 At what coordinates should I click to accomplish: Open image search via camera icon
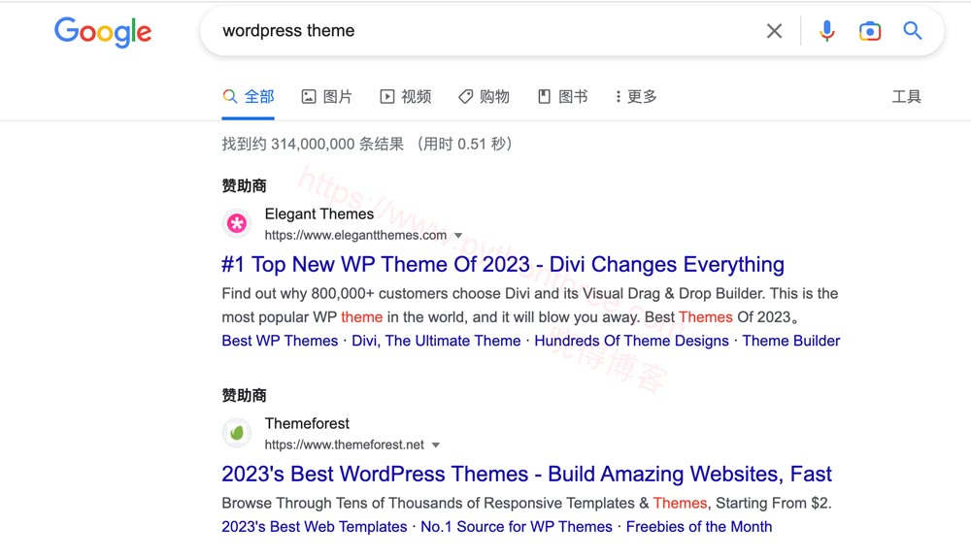click(869, 31)
